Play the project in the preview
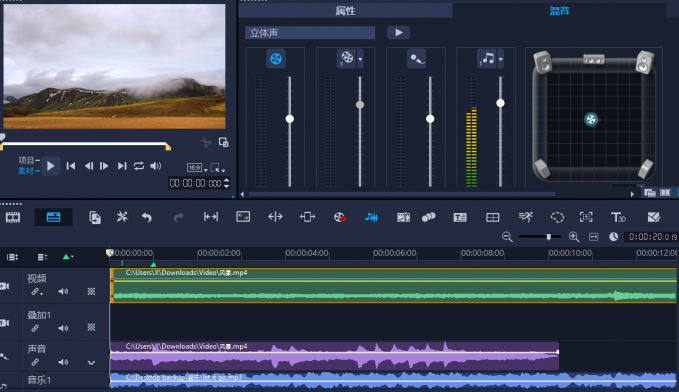 (x=50, y=166)
